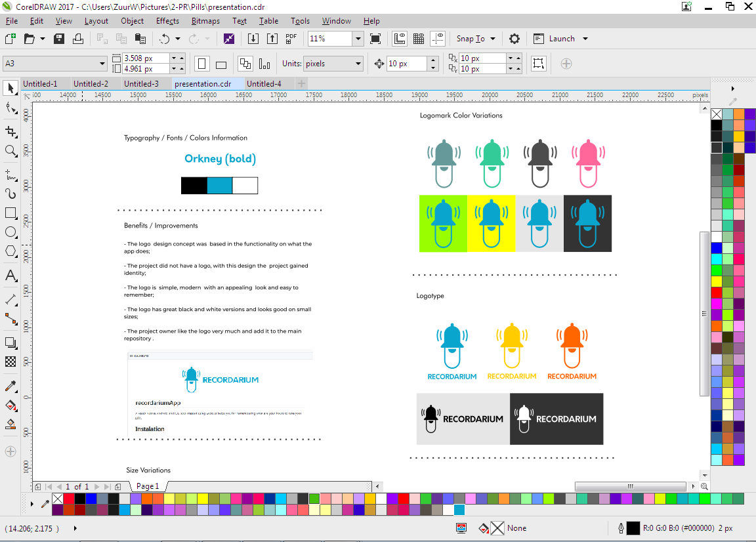Image resolution: width=756 pixels, height=542 pixels.
Task: Expand the color palette flyout arrow
Action: pos(733,89)
